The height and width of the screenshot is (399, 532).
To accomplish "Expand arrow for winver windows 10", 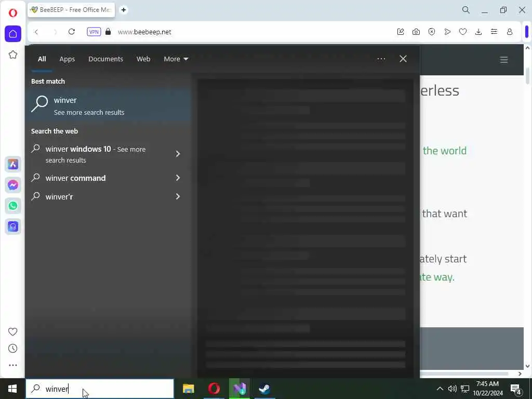I will click(178, 154).
